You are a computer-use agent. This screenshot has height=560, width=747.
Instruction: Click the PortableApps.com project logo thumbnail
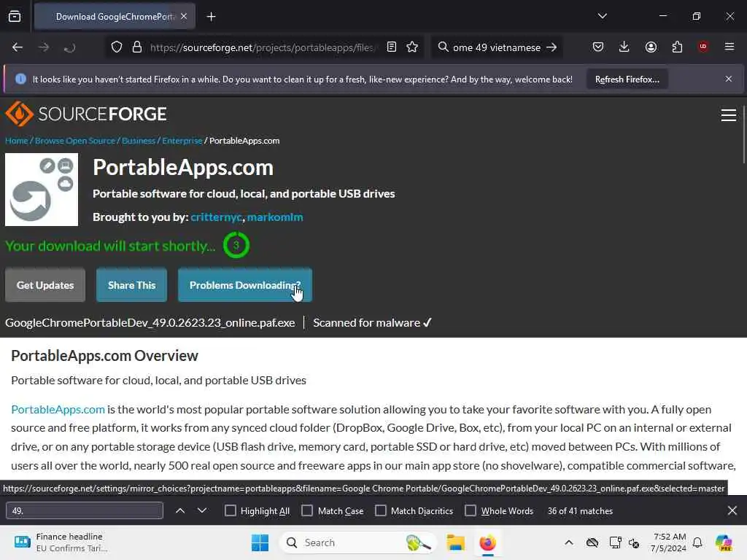point(42,190)
